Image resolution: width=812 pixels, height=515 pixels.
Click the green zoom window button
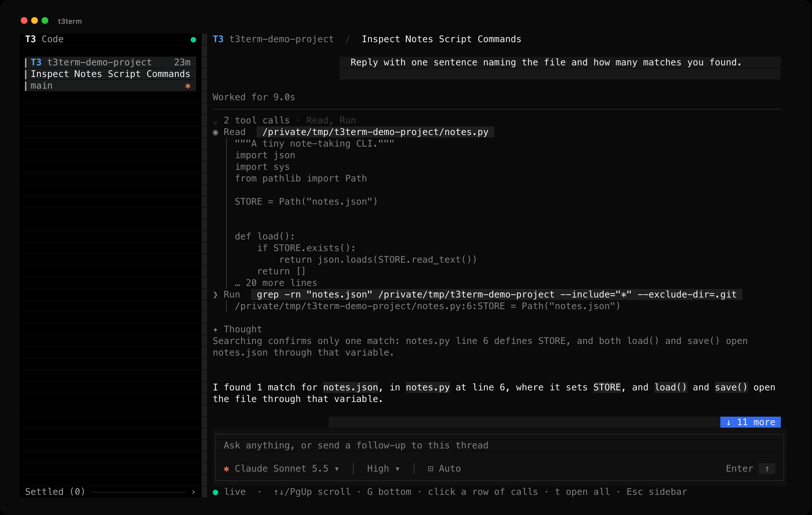(x=45, y=20)
